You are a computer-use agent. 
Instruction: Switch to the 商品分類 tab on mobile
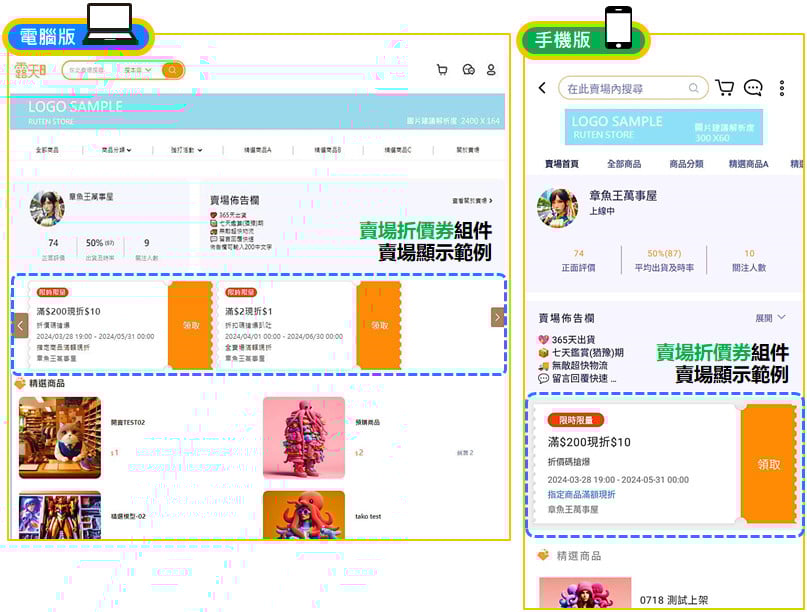pyautogui.click(x=686, y=164)
